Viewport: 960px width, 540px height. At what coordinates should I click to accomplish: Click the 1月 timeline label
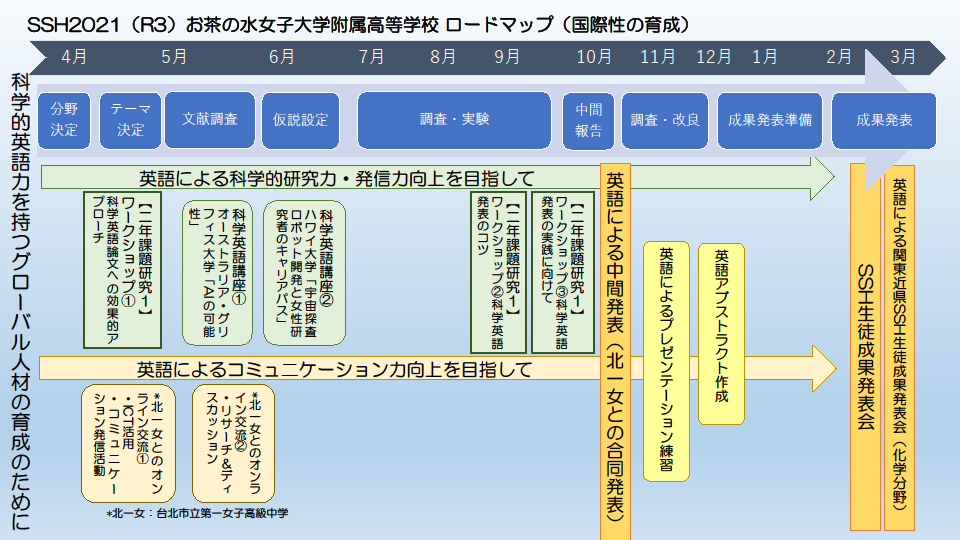click(x=765, y=57)
